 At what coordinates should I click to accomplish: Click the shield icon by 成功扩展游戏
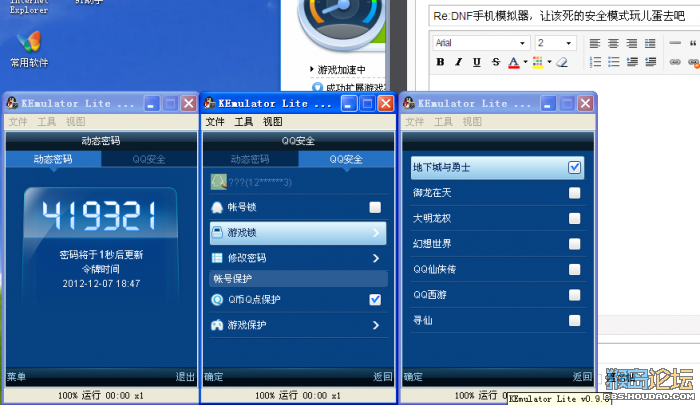coord(317,87)
